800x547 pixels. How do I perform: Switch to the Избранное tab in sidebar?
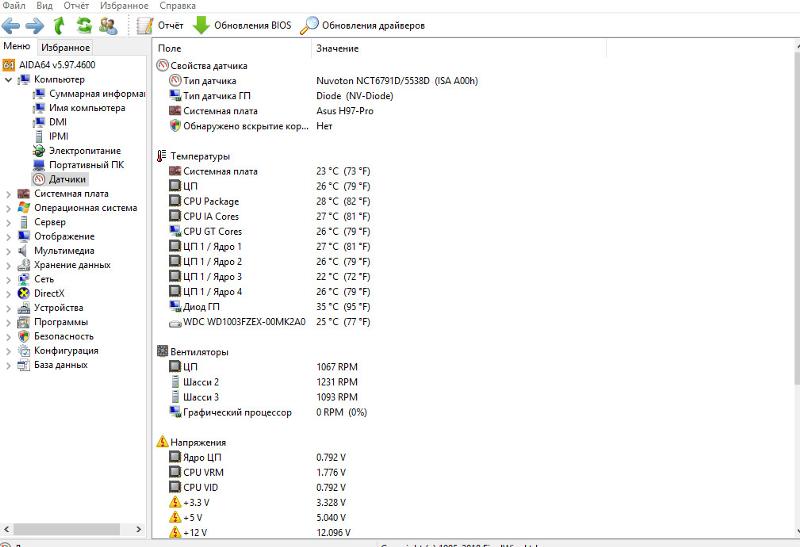pos(66,47)
